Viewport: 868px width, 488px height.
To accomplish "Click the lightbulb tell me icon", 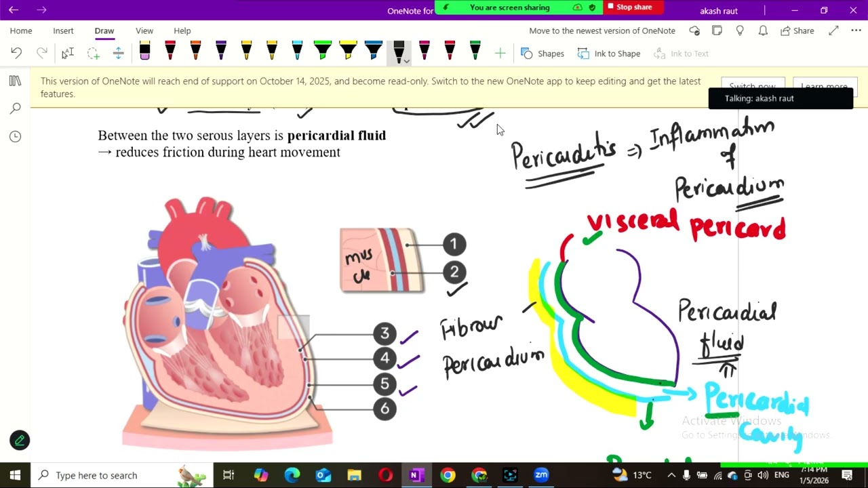I will 740,30.
